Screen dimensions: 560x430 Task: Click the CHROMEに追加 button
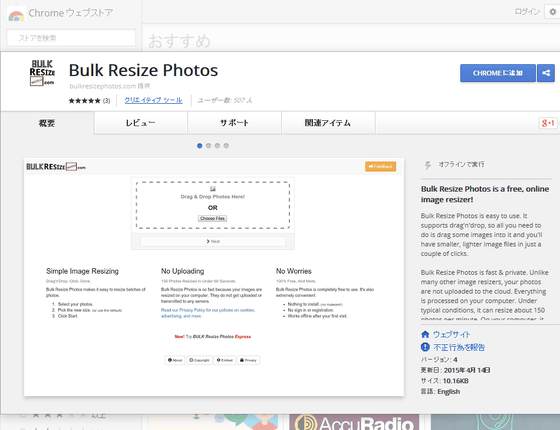498,73
